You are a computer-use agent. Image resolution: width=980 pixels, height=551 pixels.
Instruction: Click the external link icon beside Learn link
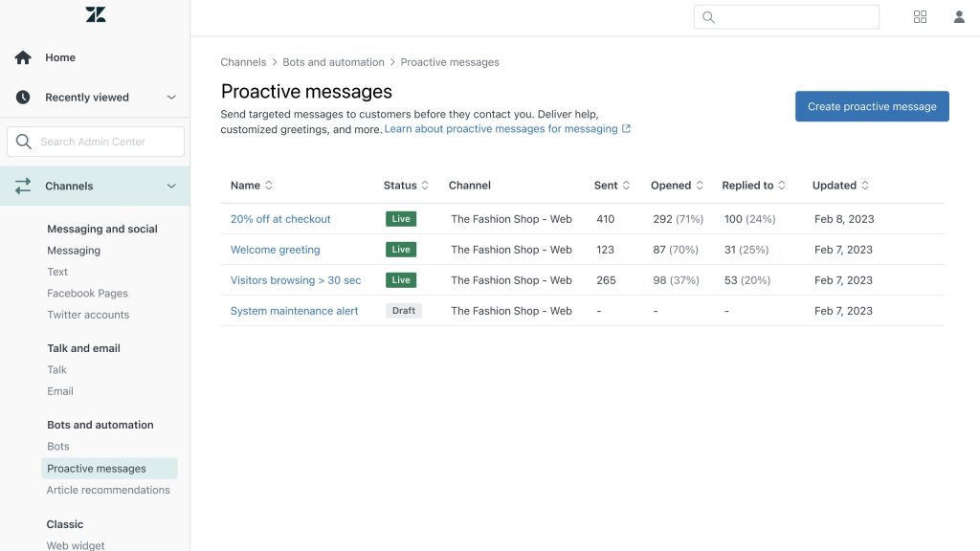click(627, 129)
